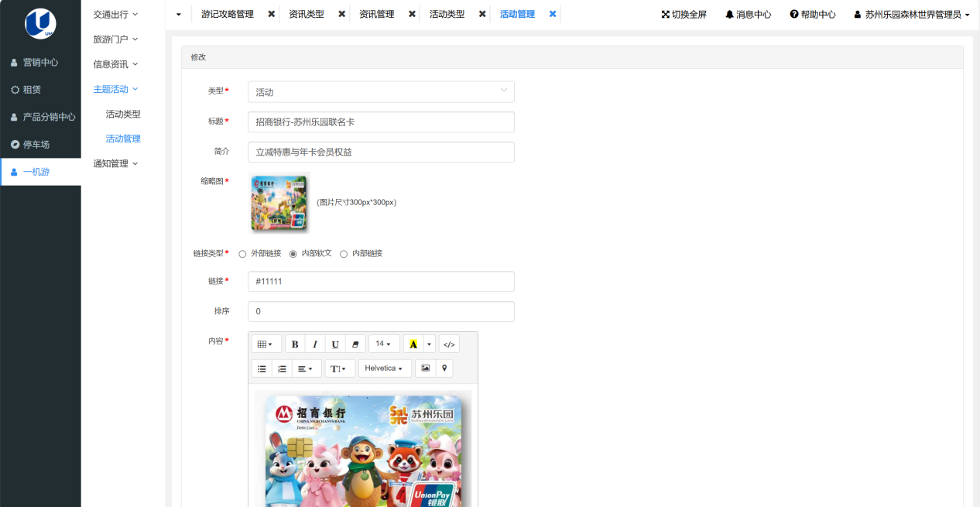The height and width of the screenshot is (507, 980).
Task: Switch to the 游记攻略管理 tab
Action: 228,14
